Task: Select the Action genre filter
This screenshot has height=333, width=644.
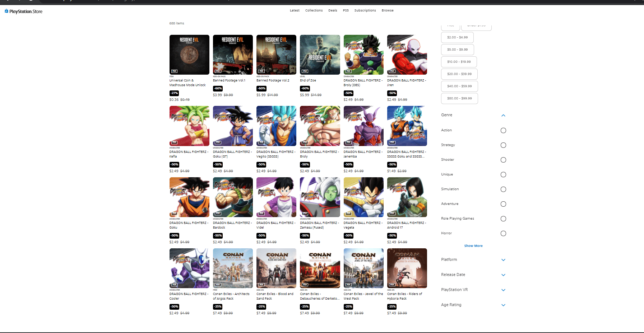Action: tap(503, 131)
